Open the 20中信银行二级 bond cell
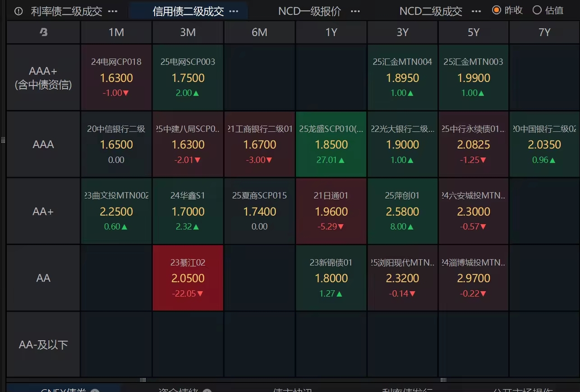 (116, 144)
